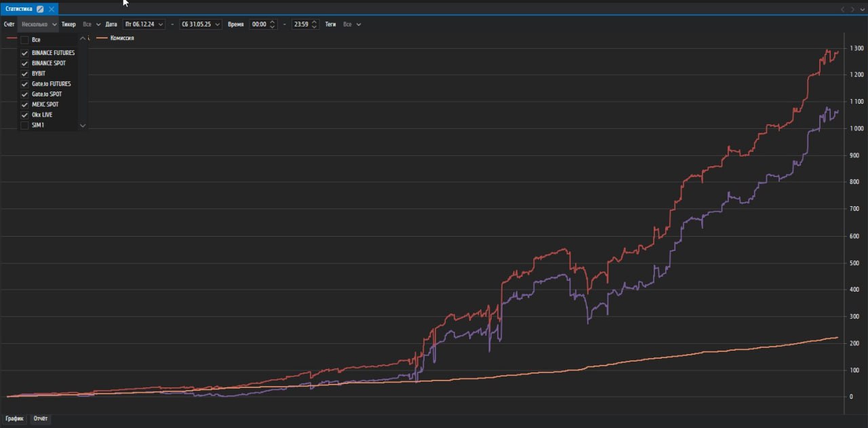Click the up stepper on the 00:00 time field
Screen dimensions: 868x428
pyautogui.click(x=273, y=22)
